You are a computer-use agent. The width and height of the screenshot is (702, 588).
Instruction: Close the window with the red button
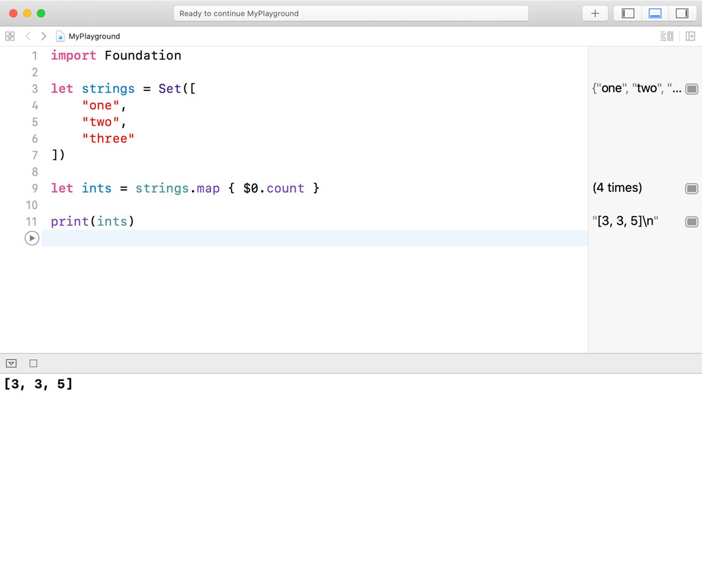coord(14,14)
